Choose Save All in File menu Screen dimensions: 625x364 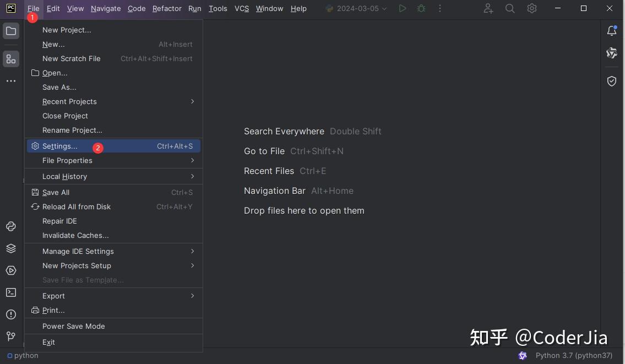(113, 193)
